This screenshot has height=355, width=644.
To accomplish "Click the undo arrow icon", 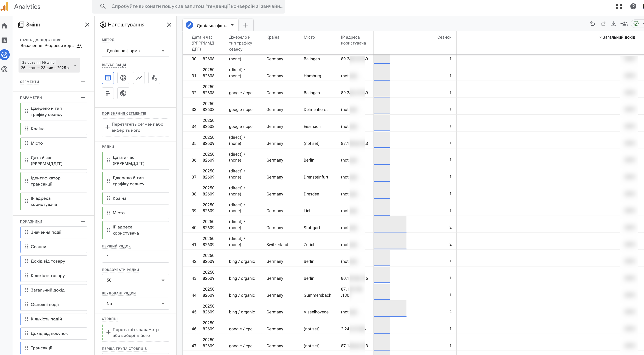I will tap(592, 24).
